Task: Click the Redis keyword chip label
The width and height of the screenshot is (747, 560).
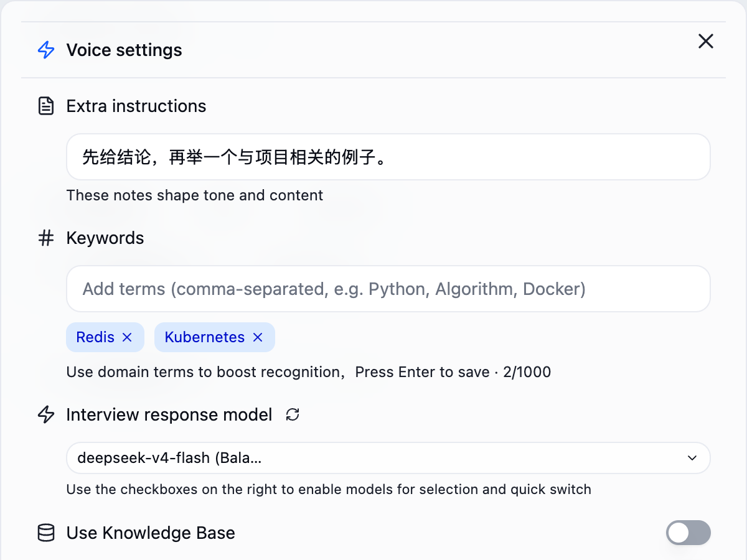Action: (95, 337)
